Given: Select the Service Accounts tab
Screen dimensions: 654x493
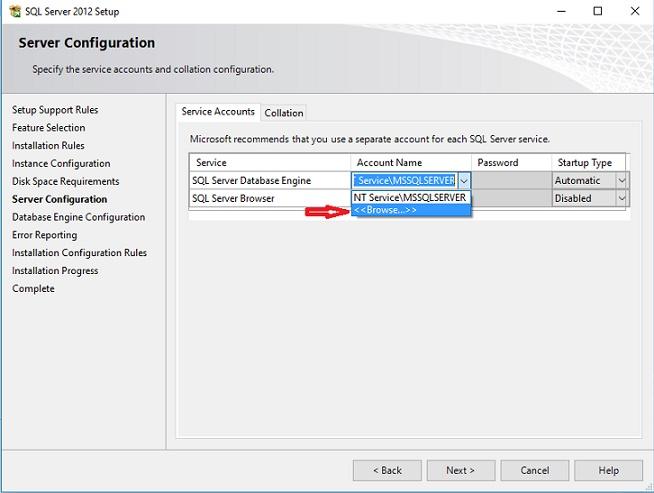Looking at the screenshot, I should [218, 112].
